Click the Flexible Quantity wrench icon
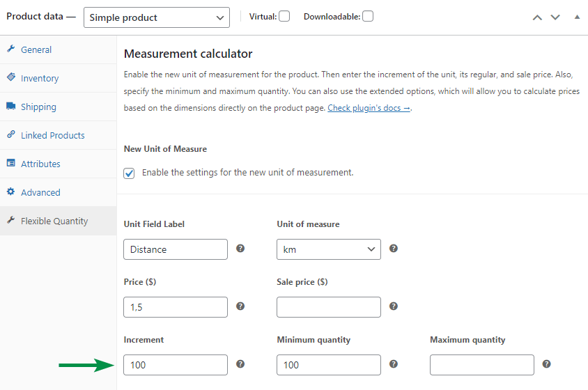 (11, 220)
